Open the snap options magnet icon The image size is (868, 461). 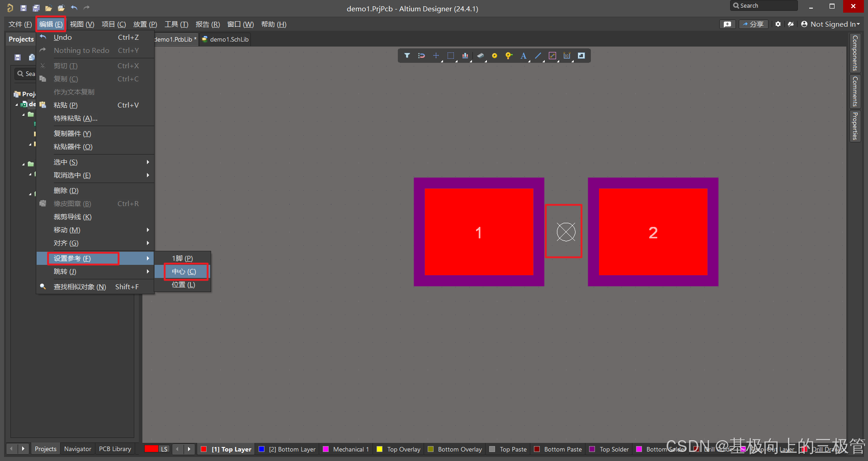[421, 56]
